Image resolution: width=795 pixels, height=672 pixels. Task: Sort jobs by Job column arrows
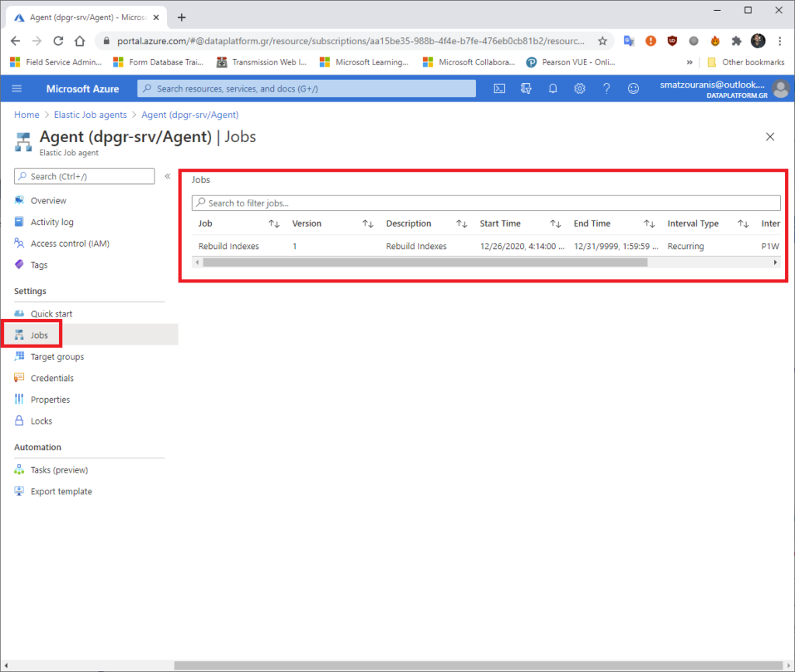coord(274,223)
